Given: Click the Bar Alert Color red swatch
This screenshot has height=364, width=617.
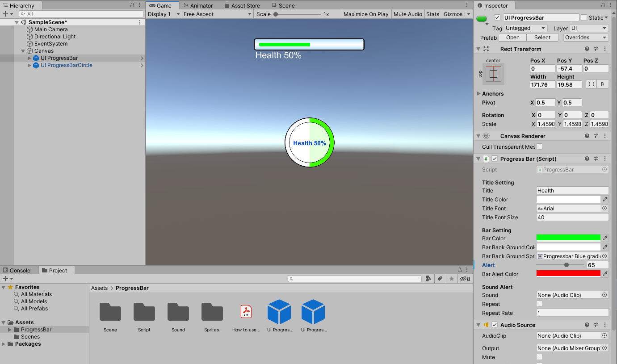Looking at the screenshot, I should pos(568,274).
